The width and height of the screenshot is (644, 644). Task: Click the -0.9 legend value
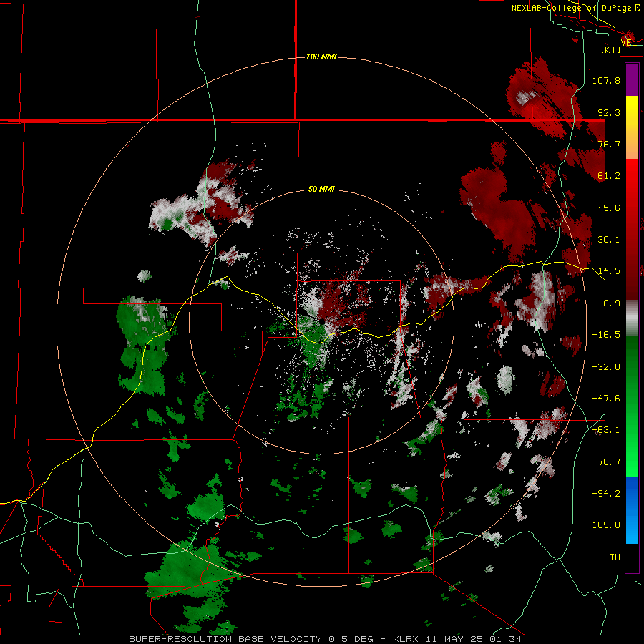coord(609,303)
